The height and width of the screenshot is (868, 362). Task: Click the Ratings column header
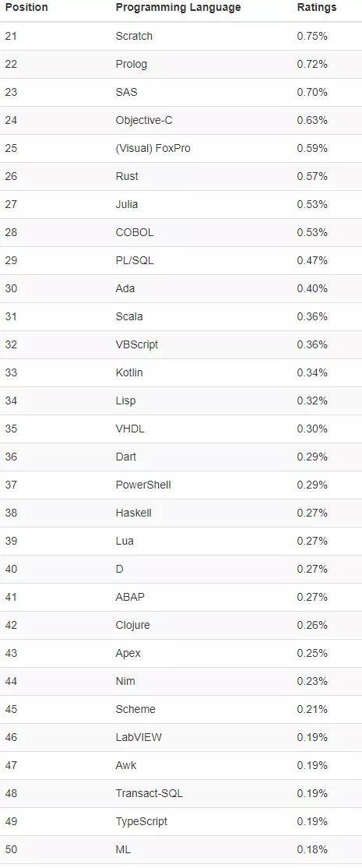[x=317, y=8]
